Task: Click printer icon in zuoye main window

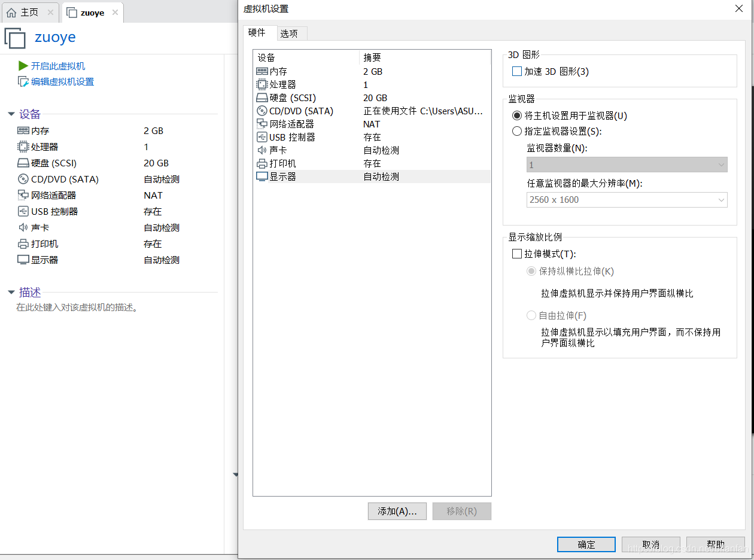Action: tap(23, 244)
